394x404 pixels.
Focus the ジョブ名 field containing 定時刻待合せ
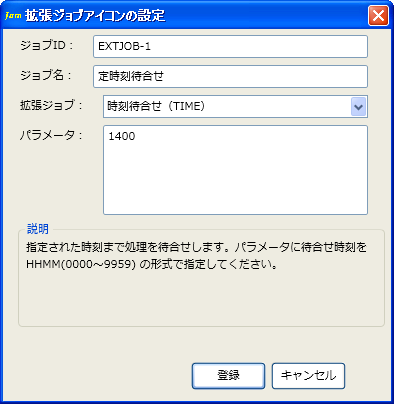(x=230, y=77)
